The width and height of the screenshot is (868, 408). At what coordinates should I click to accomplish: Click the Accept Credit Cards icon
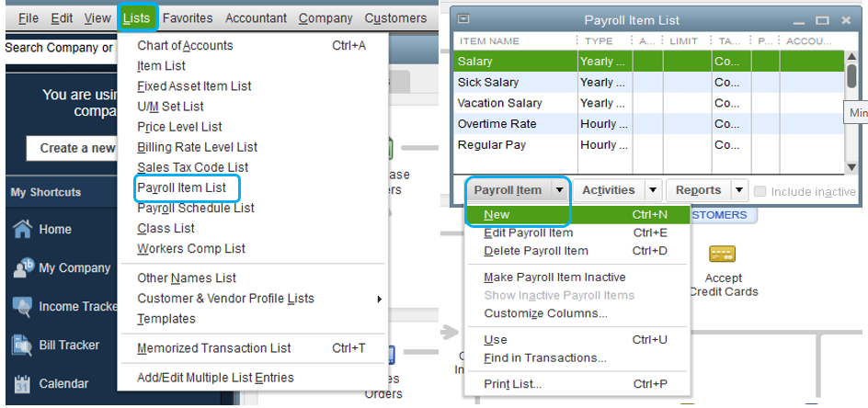coord(723,255)
